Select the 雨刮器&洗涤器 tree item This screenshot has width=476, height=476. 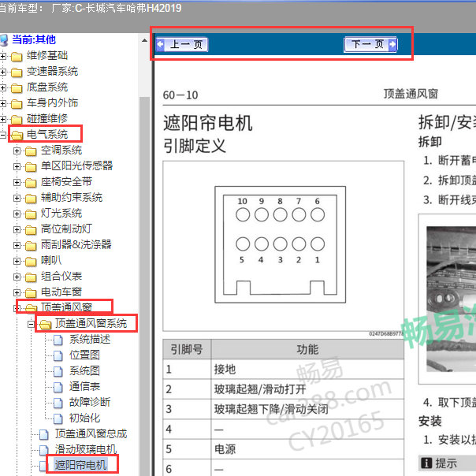[76, 244]
